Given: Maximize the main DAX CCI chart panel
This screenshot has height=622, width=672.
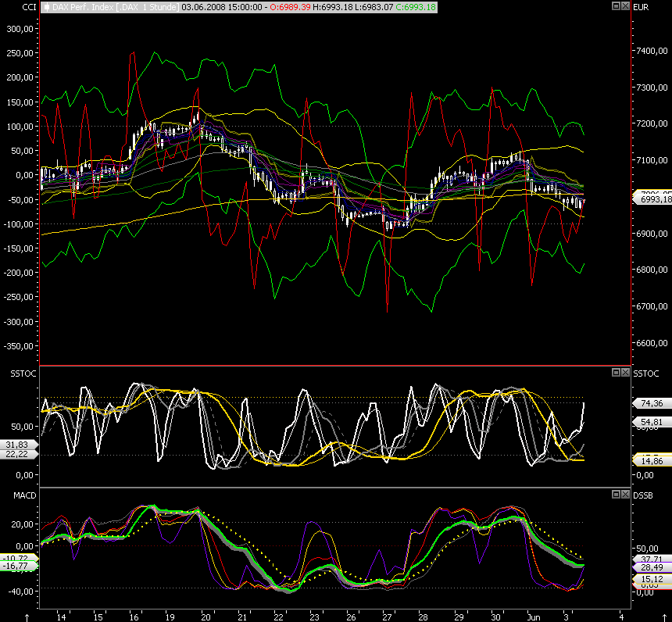Looking at the screenshot, I should pos(616,6).
